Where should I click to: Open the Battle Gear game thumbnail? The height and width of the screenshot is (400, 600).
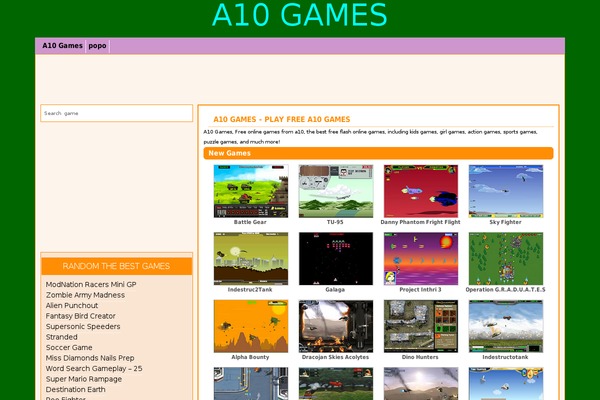(x=251, y=191)
